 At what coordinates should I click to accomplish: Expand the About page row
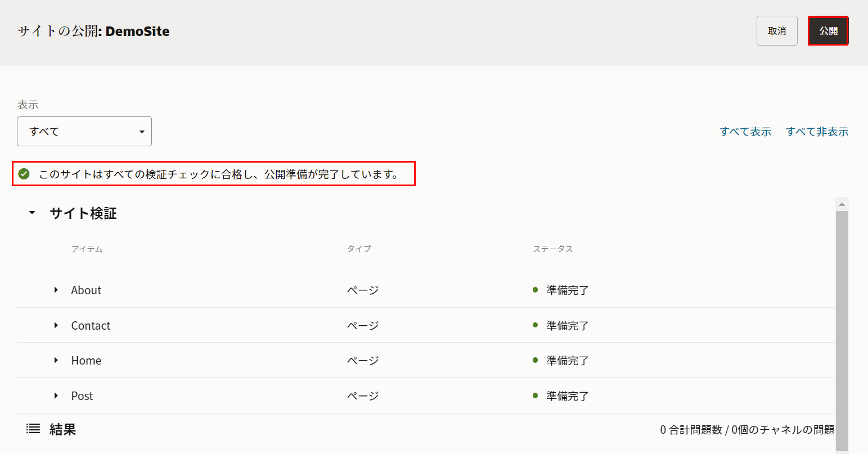click(56, 290)
